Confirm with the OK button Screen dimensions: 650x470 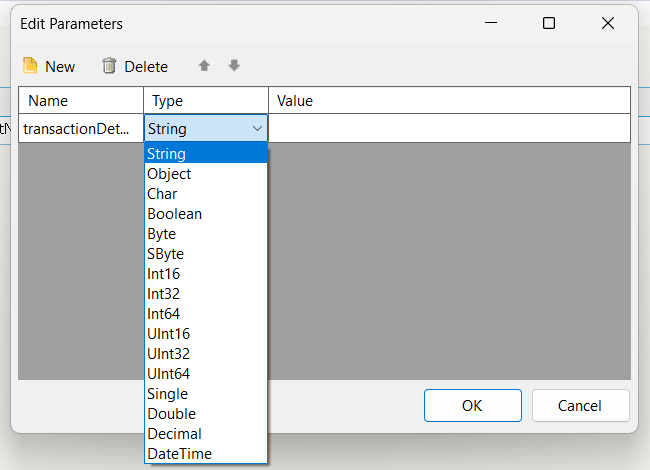click(473, 405)
